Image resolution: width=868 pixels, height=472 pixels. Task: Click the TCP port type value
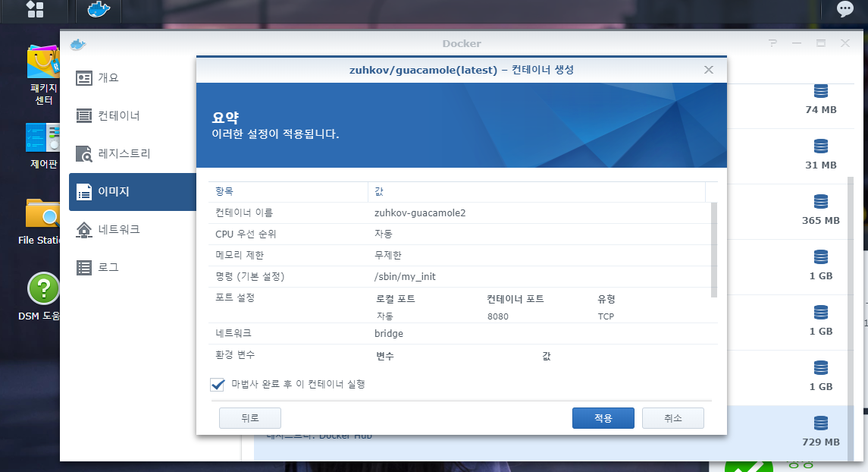(606, 316)
